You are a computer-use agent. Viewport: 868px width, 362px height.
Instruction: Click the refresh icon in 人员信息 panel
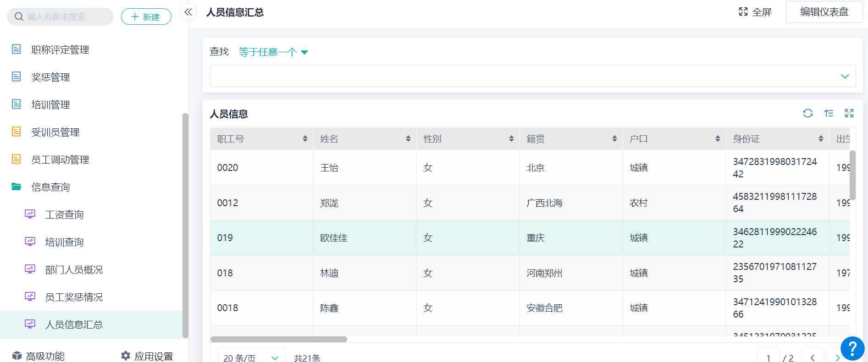(807, 113)
